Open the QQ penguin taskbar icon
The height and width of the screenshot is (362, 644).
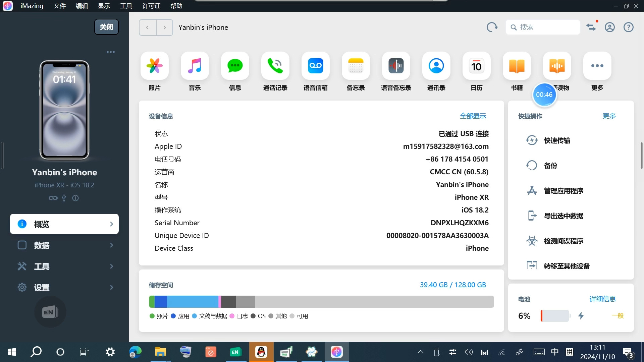click(261, 352)
